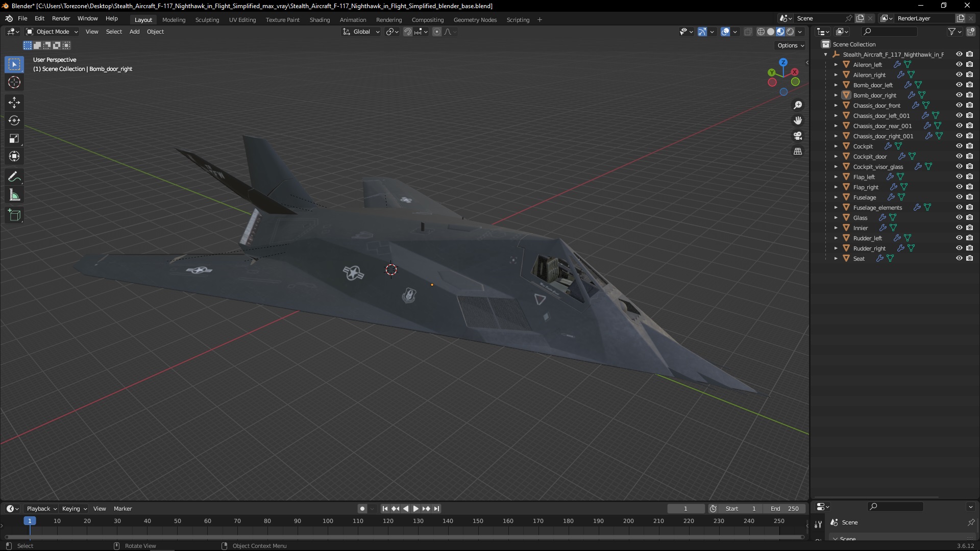Expand the Fuselage object properties
The height and width of the screenshot is (551, 980).
836,196
